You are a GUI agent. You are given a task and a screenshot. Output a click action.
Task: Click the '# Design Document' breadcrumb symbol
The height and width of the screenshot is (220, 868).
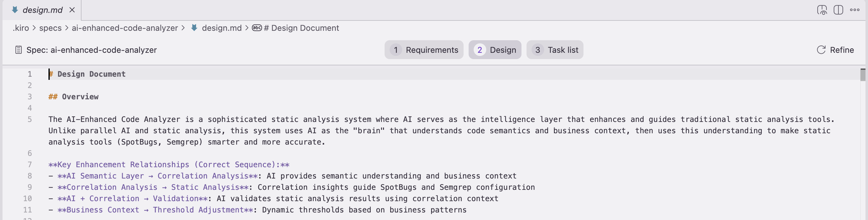pos(302,28)
